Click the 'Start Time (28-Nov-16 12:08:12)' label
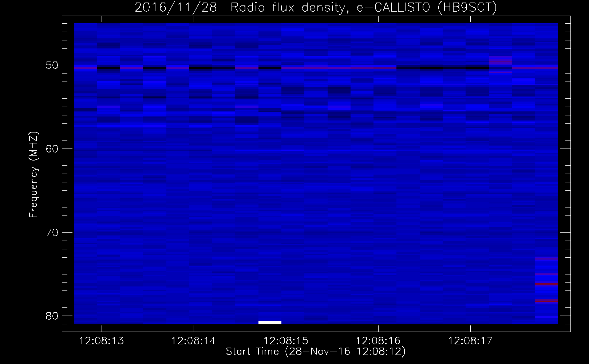 [x=316, y=352]
